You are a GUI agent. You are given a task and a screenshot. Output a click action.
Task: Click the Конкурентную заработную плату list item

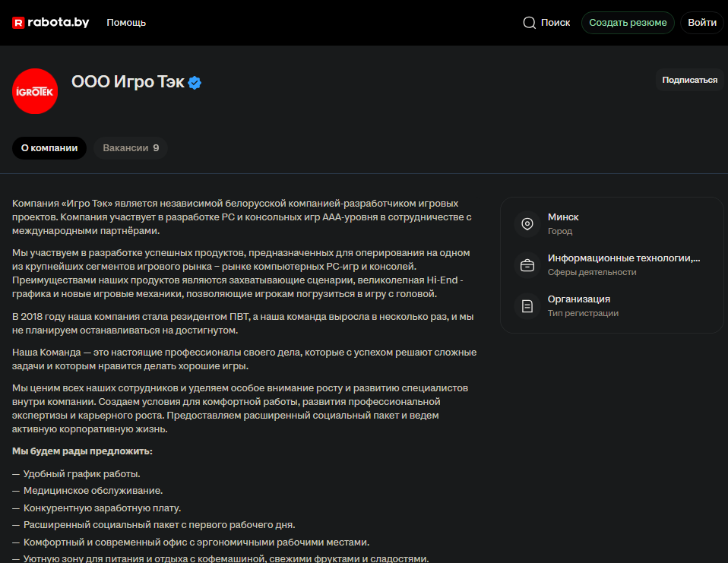(102, 508)
